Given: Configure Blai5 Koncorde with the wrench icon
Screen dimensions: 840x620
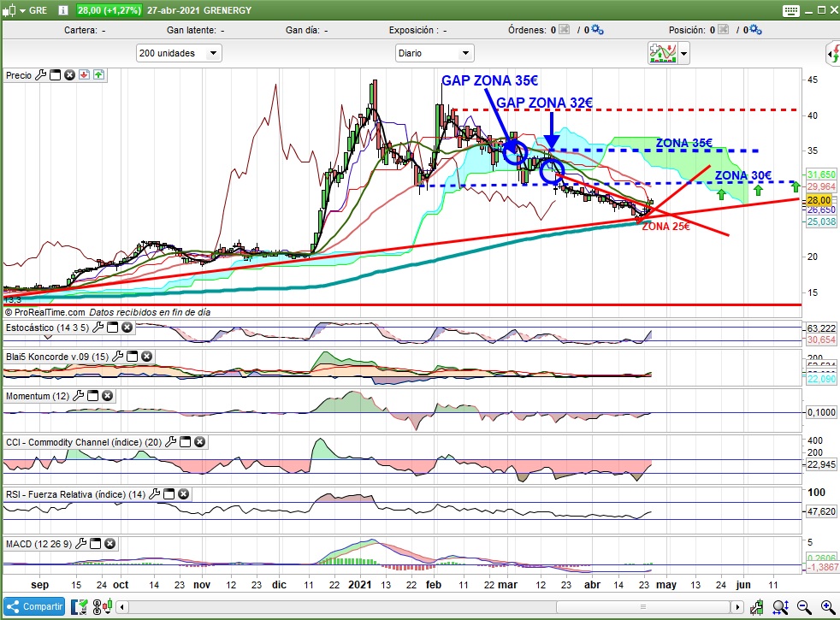Looking at the screenshot, I should 118,356.
